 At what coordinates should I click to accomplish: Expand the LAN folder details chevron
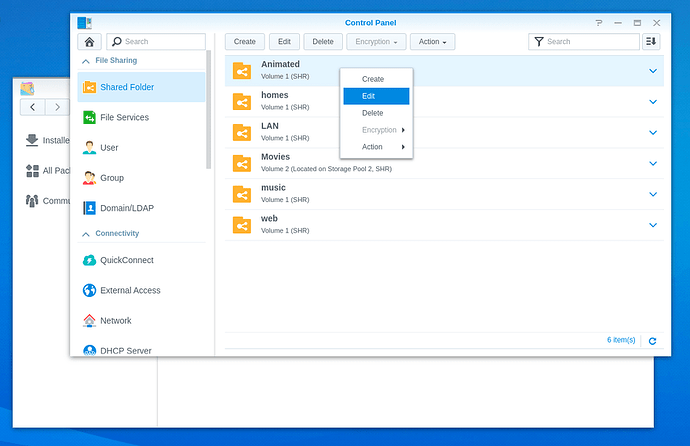coord(653,132)
